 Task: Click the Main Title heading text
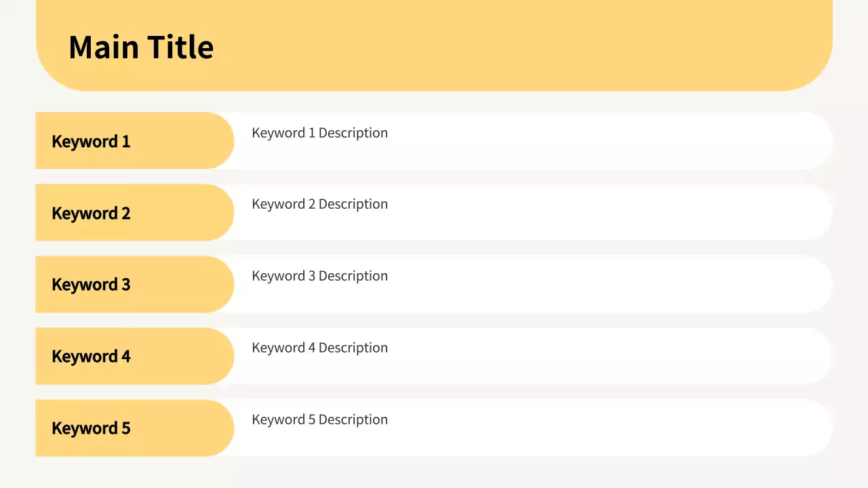coord(141,47)
